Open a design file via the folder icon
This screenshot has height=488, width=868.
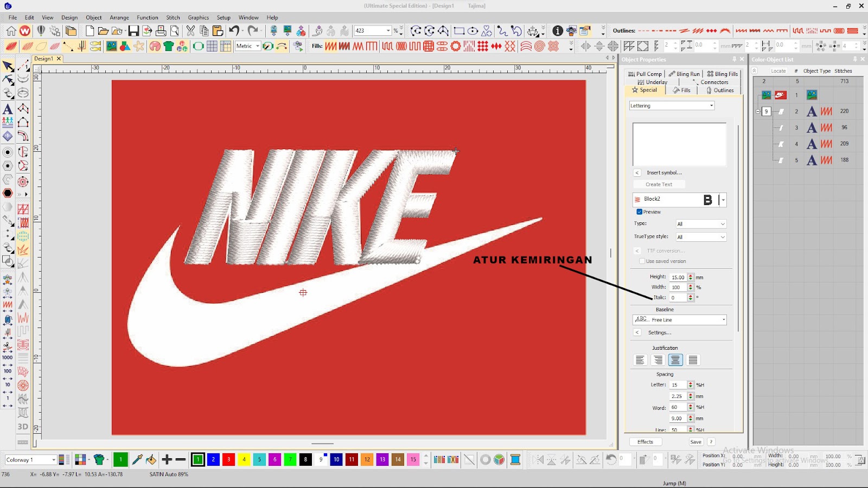tap(103, 31)
